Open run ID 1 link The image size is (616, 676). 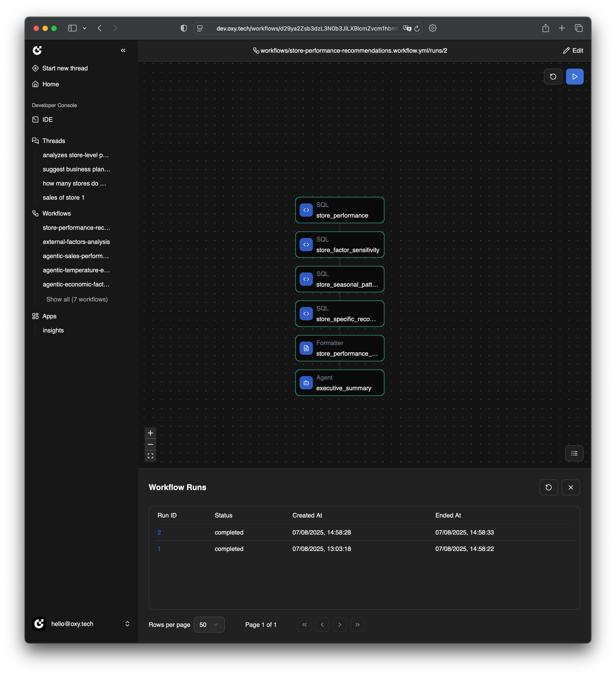159,549
